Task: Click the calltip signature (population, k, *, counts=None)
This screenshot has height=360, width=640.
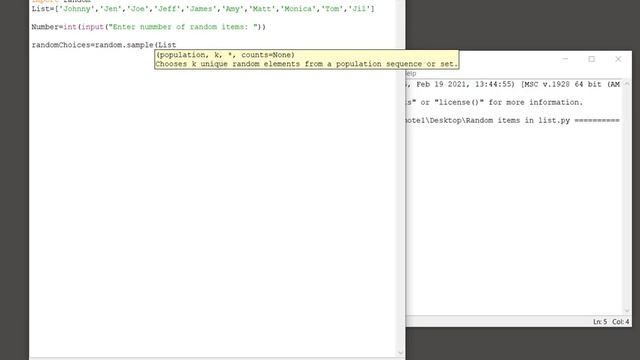Action: 225,55
